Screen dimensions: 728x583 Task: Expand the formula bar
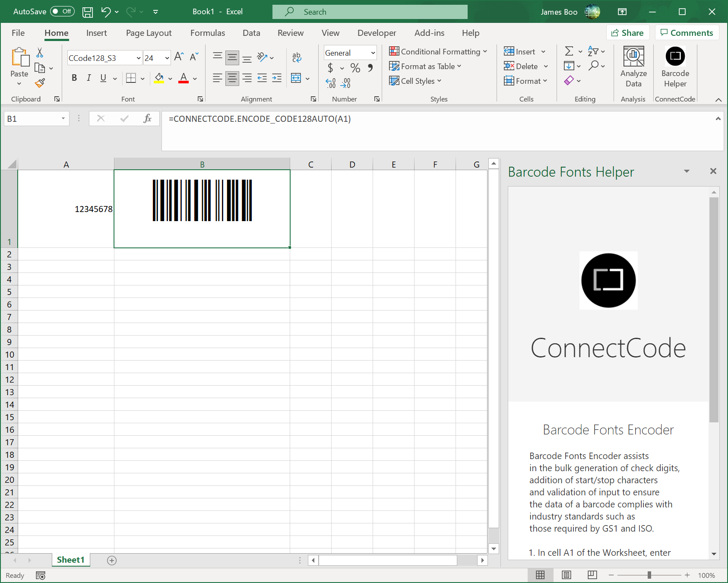point(718,118)
